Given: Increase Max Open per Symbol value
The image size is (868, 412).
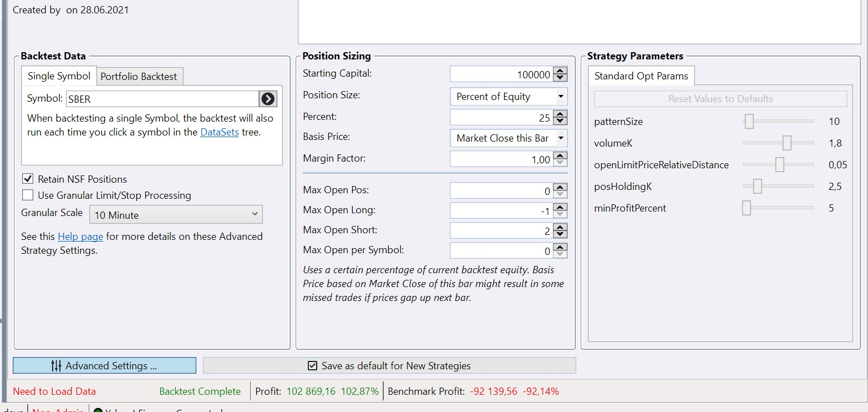Looking at the screenshot, I should coord(561,247).
